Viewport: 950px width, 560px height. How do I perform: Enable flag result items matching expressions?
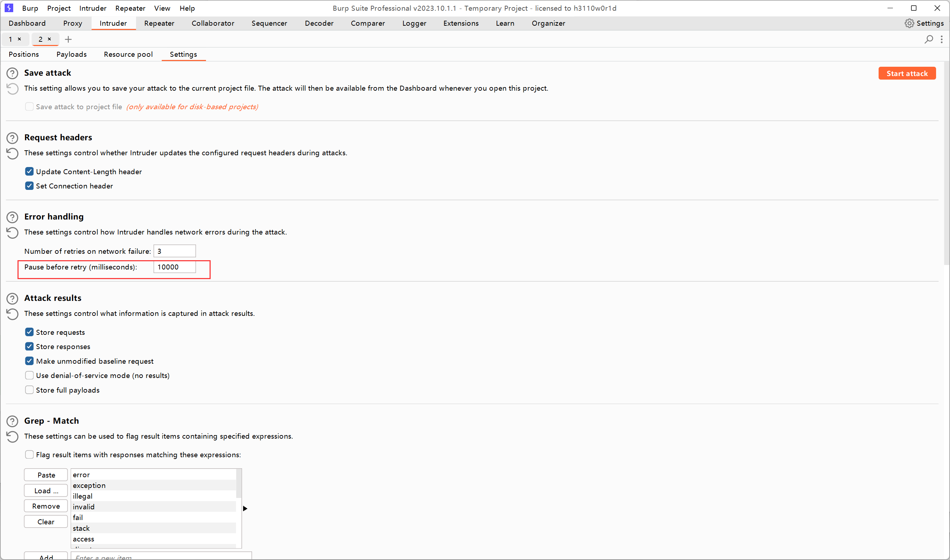point(29,455)
